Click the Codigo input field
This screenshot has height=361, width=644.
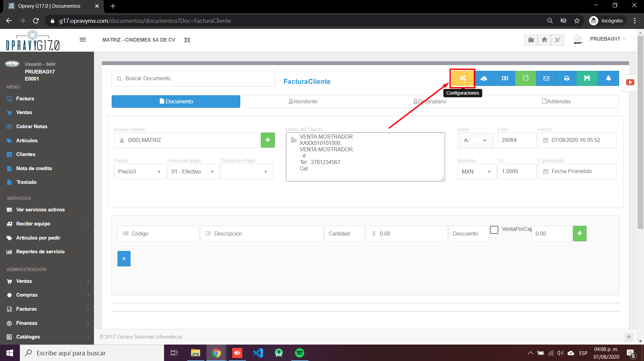coord(158,234)
